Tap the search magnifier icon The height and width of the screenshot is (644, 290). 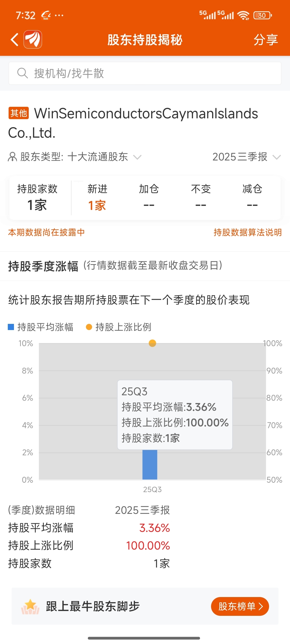click(23, 73)
